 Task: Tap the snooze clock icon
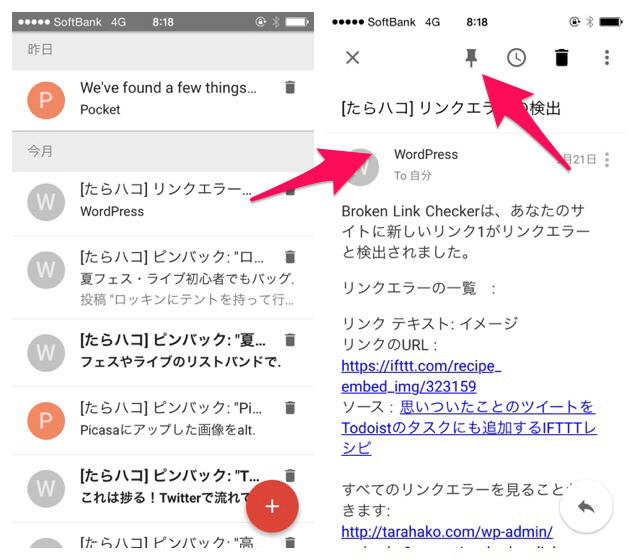click(x=516, y=58)
